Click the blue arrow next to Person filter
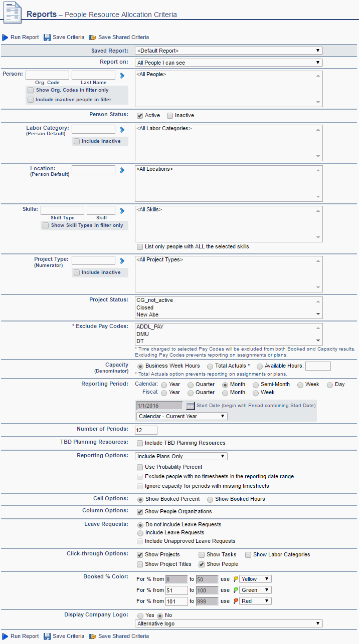This screenshot has height=644, width=359. tap(121, 76)
